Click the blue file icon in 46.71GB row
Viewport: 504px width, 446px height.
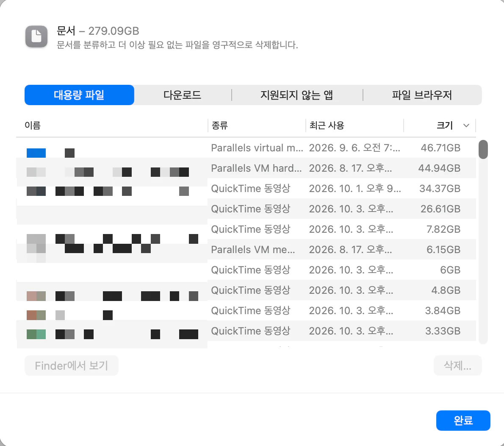coord(36,153)
